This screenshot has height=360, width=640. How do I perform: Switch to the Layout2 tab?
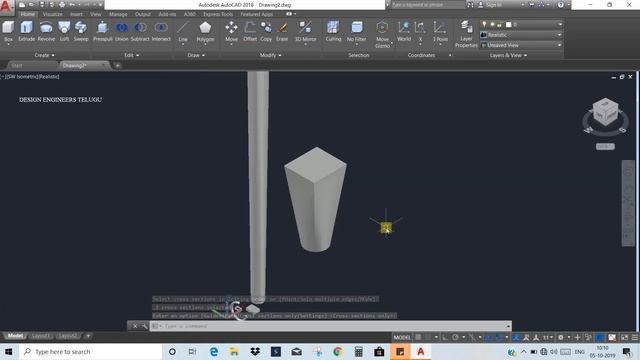[x=67, y=336]
